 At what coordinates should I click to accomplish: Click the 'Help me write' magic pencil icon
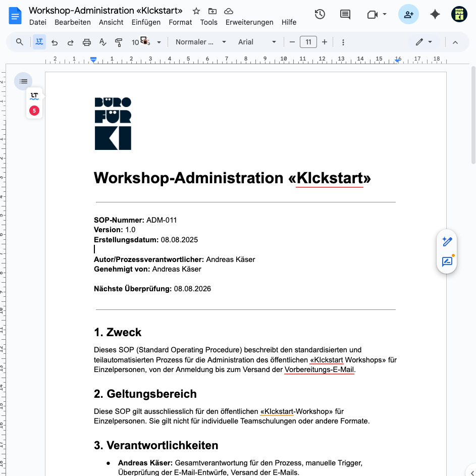coord(447,242)
